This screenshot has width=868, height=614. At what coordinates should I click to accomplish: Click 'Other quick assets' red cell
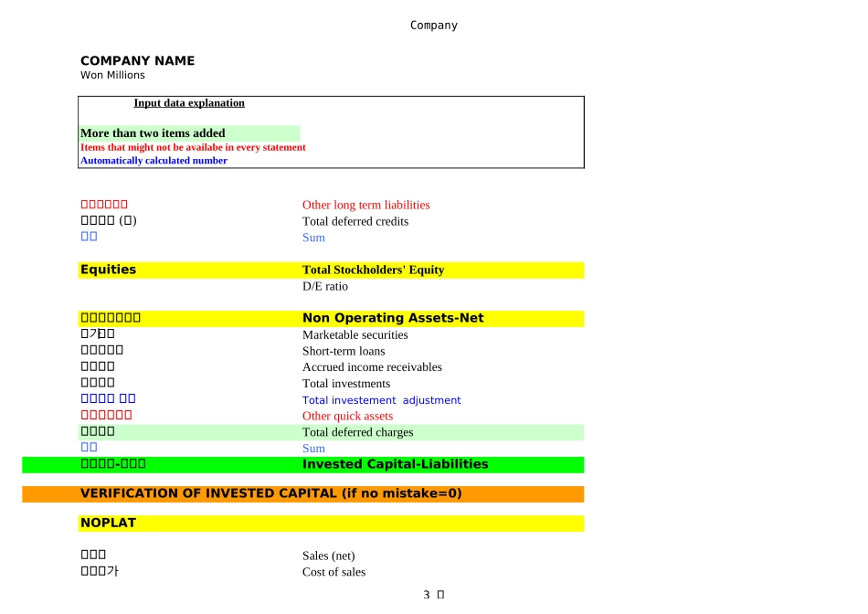tap(347, 417)
